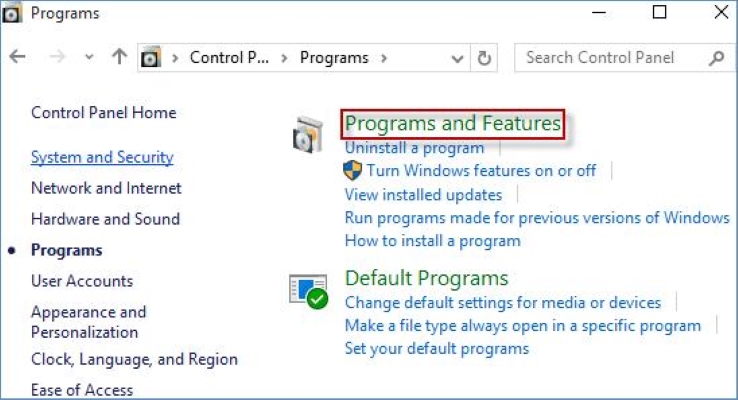The width and height of the screenshot is (738, 400).
Task: Refresh the Control Panel view
Action: click(486, 58)
